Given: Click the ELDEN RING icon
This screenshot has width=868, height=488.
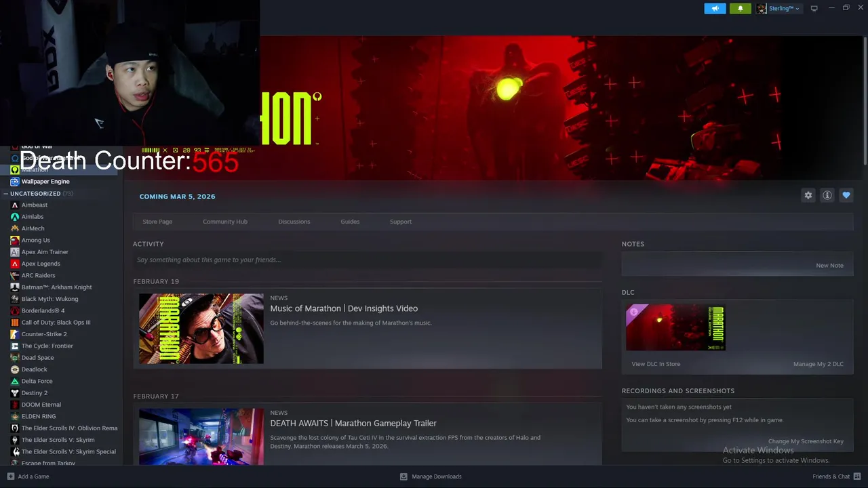Looking at the screenshot, I should (x=15, y=416).
